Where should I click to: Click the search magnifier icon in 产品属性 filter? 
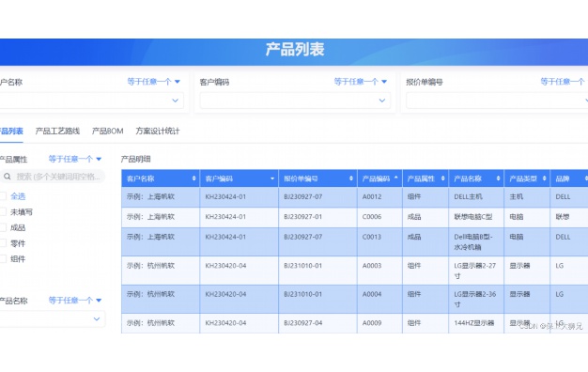point(8,177)
